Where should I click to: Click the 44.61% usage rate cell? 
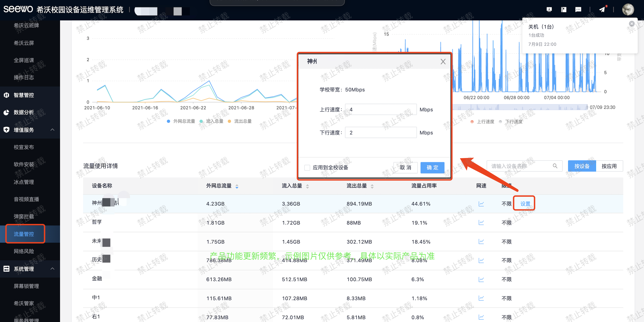point(421,204)
